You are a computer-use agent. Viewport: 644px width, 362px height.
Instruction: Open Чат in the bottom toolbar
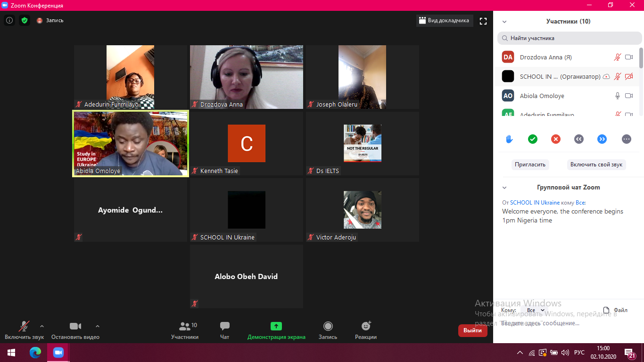pos(225,329)
